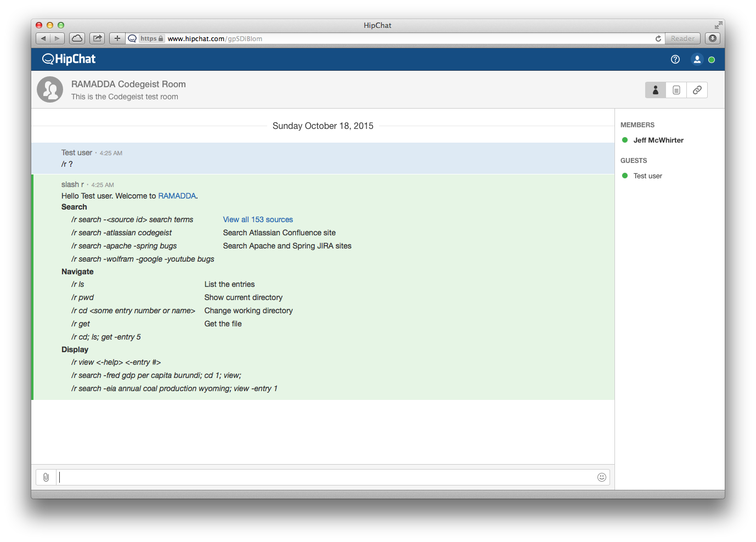Click the '/r cd; ls; get -entry 5' line
The height and width of the screenshot is (542, 756).
click(106, 337)
